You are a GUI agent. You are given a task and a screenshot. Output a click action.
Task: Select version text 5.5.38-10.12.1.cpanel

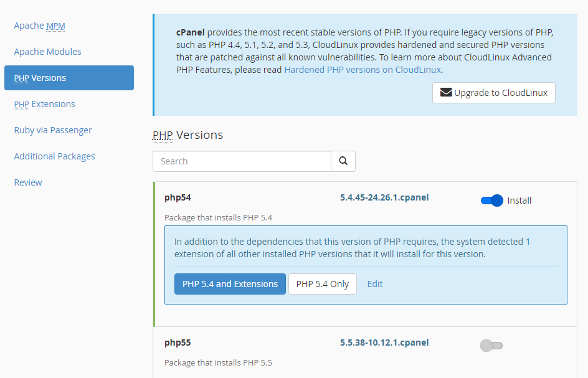[x=384, y=343]
